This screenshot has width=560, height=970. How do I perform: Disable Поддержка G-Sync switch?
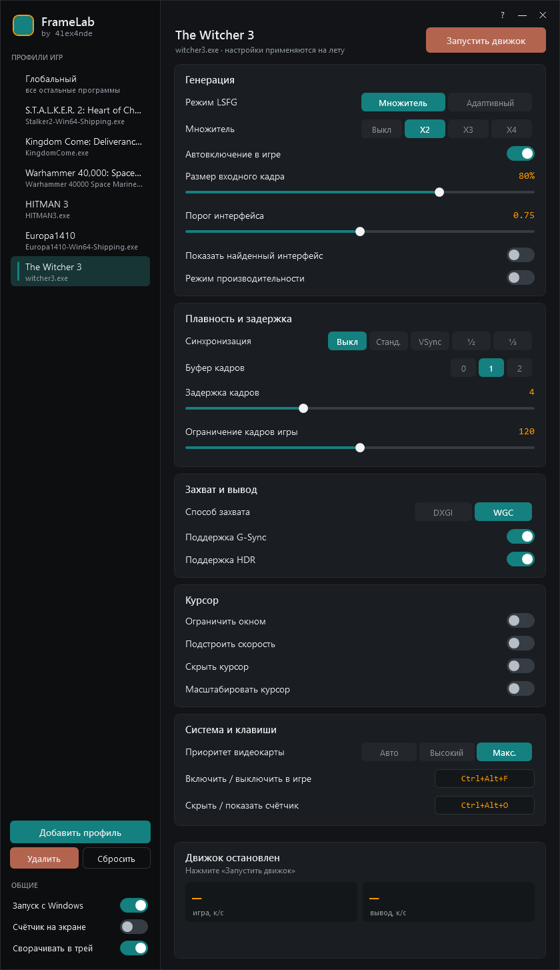[x=521, y=536]
